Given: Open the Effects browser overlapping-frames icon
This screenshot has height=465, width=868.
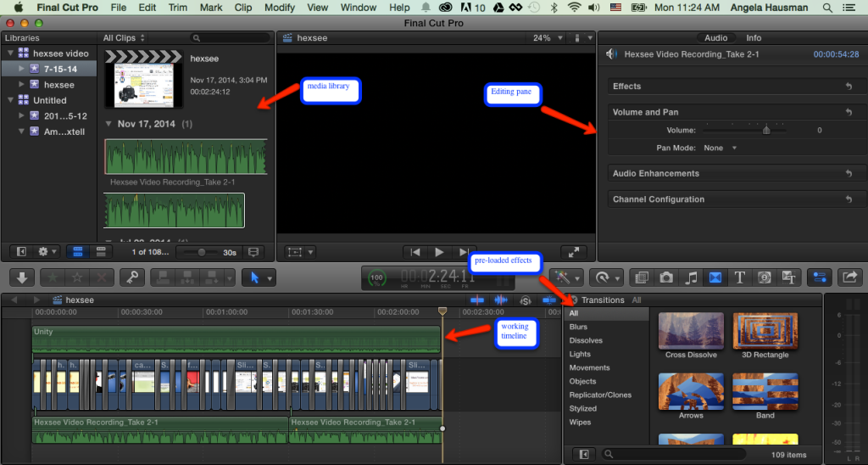Looking at the screenshot, I should click(642, 277).
